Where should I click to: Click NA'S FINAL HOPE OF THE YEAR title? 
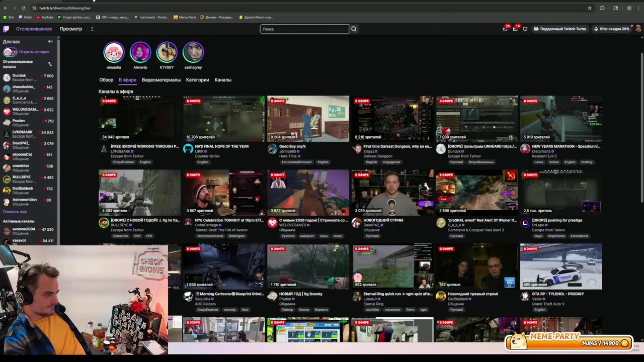point(222,146)
